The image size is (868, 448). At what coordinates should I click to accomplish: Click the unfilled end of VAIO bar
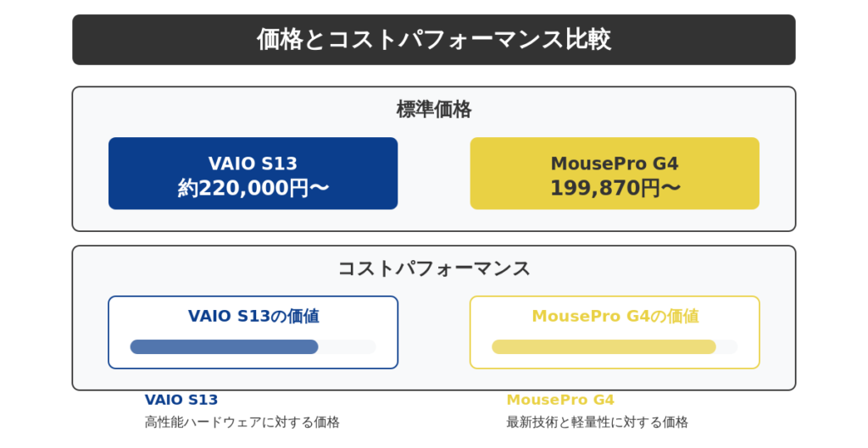click(347, 346)
